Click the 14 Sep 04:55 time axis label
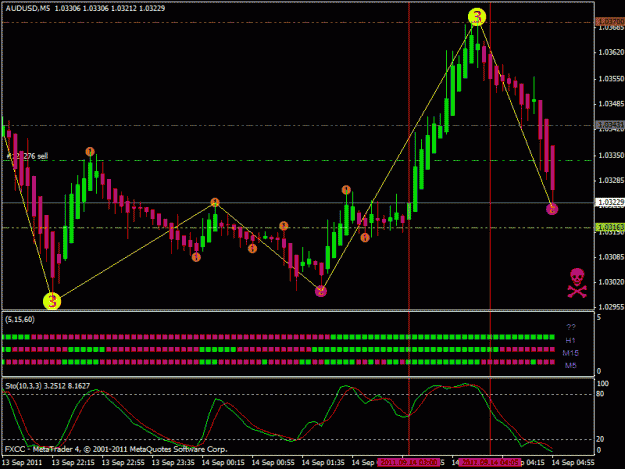625x469 pixels. pos(573,462)
